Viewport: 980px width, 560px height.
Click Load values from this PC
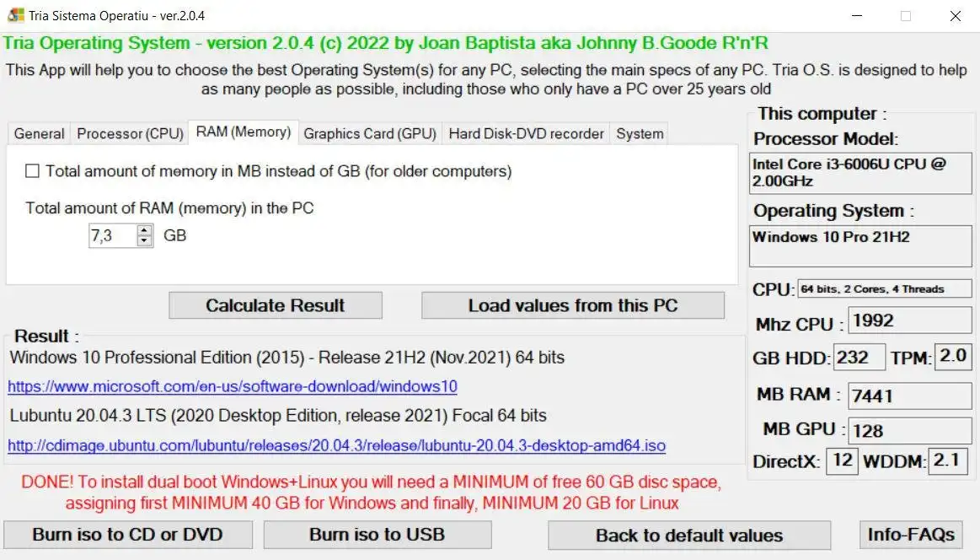click(573, 305)
